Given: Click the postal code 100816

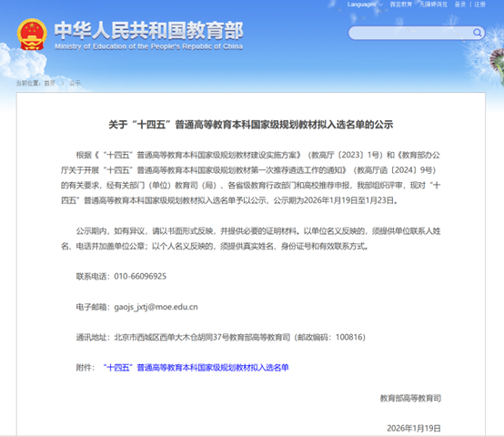Looking at the screenshot, I should (350, 338).
